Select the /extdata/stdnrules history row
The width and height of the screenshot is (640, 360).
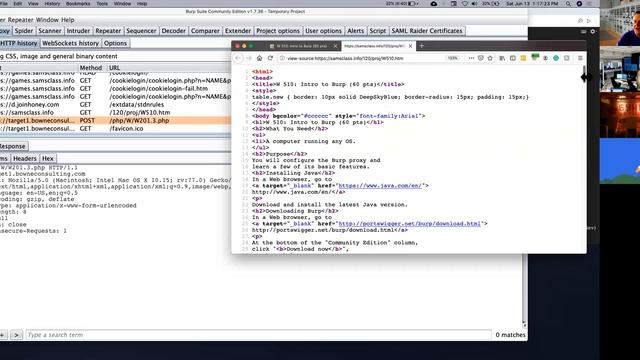pos(116,104)
